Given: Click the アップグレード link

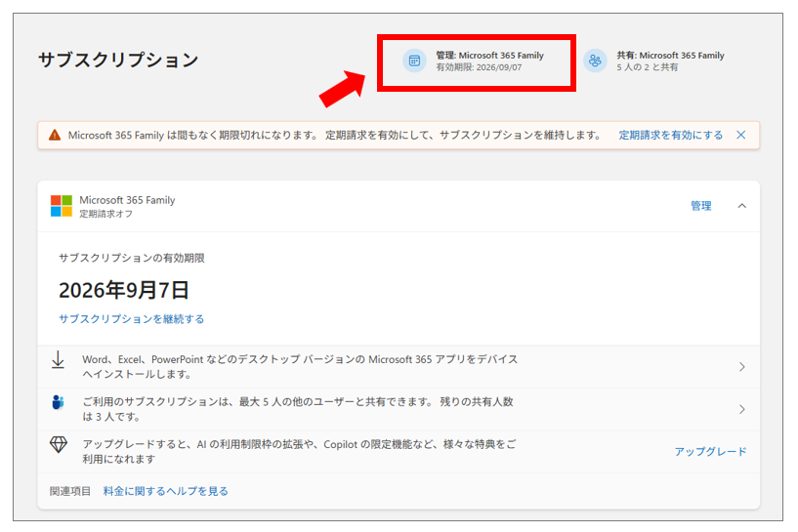Looking at the screenshot, I should pos(710,452).
